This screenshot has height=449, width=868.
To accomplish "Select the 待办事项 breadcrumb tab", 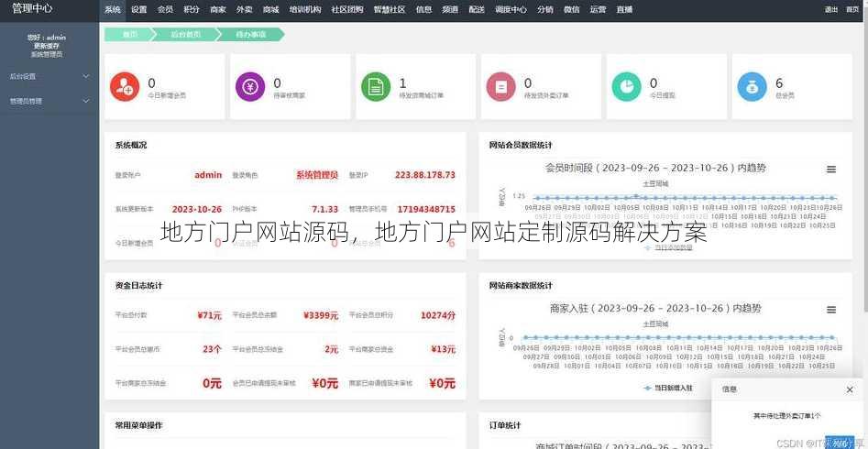I will tap(251, 34).
